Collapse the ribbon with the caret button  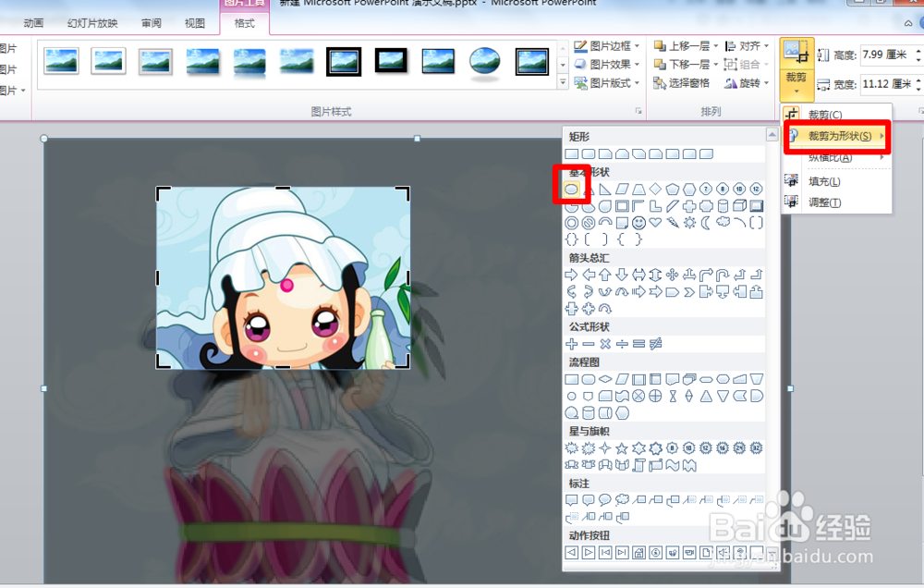click(908, 23)
